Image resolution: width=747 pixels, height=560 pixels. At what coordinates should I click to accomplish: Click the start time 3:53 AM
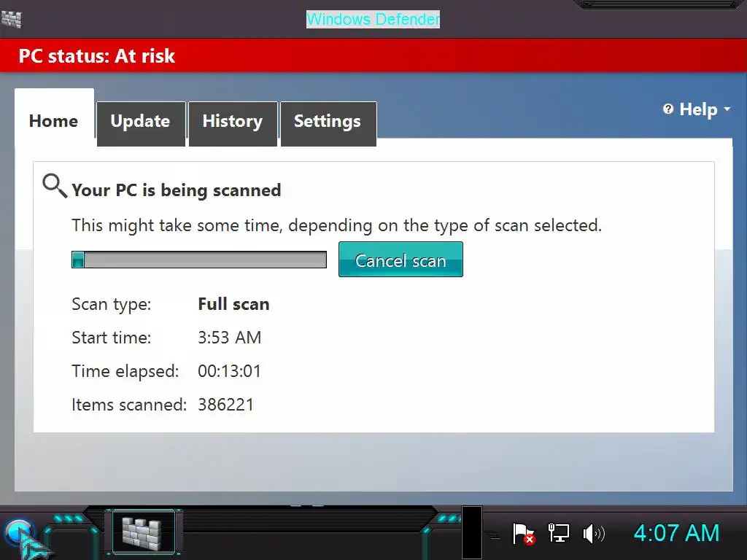tap(230, 337)
